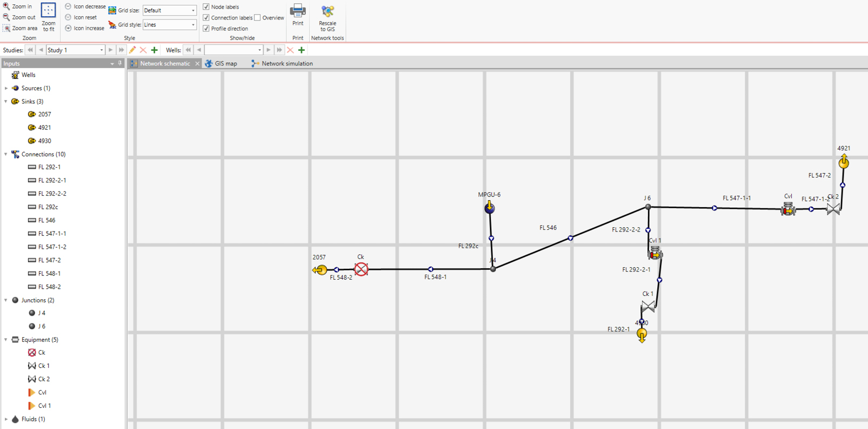Select FL 546 connection in tree
The height and width of the screenshot is (429, 868).
(x=42, y=220)
